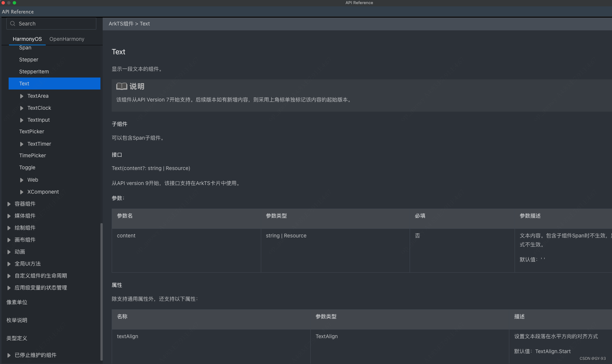Open the Stepper entry
The width and height of the screenshot is (612, 364).
28,60
